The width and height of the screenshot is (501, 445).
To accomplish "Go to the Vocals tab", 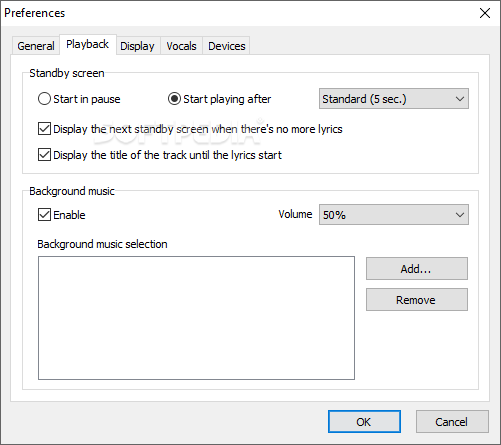I will pos(181,46).
